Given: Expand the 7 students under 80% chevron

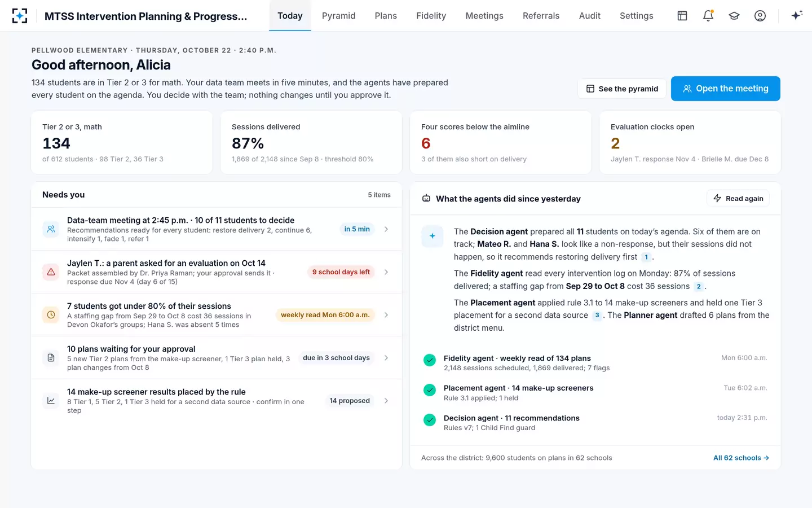Looking at the screenshot, I should point(386,315).
